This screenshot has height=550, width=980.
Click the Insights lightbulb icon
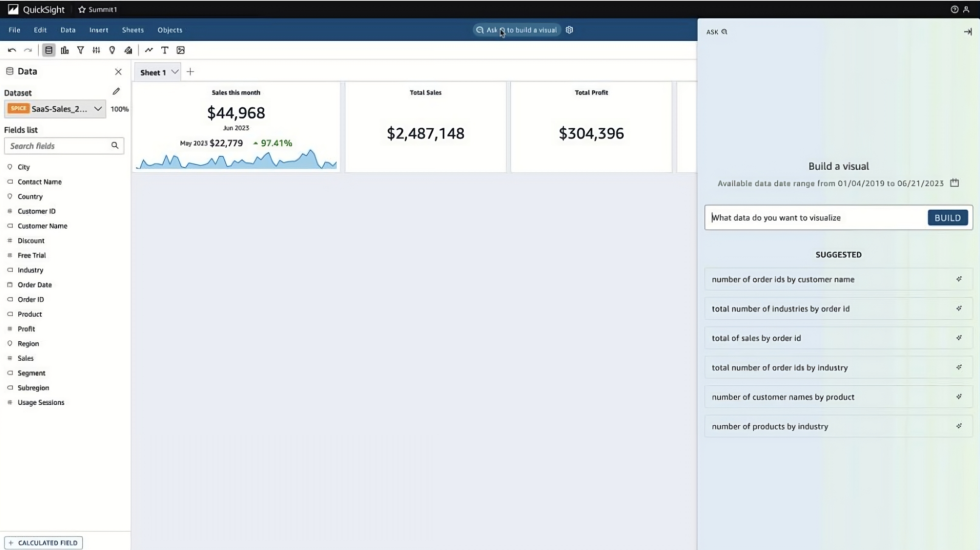coord(112,50)
